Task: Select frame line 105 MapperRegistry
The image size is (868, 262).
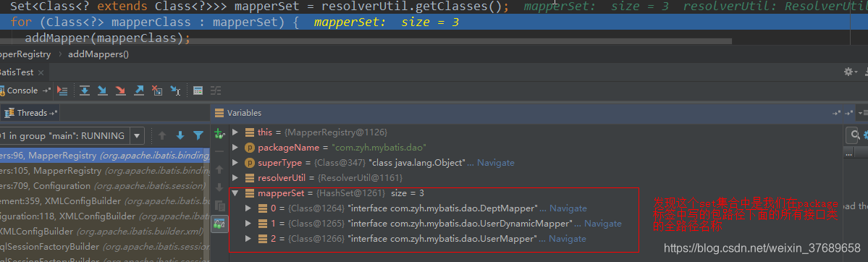Action: pos(105,171)
